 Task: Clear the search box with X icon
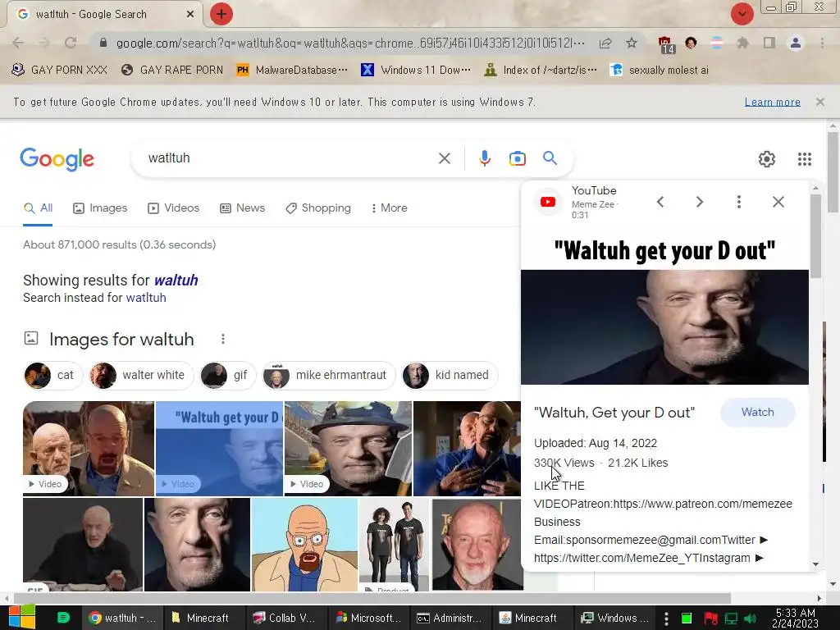[x=444, y=158]
